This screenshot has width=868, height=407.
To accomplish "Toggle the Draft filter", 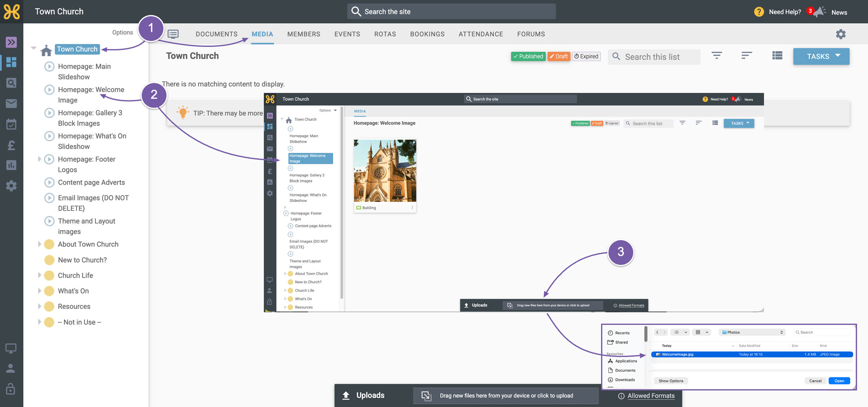I will pyautogui.click(x=559, y=56).
